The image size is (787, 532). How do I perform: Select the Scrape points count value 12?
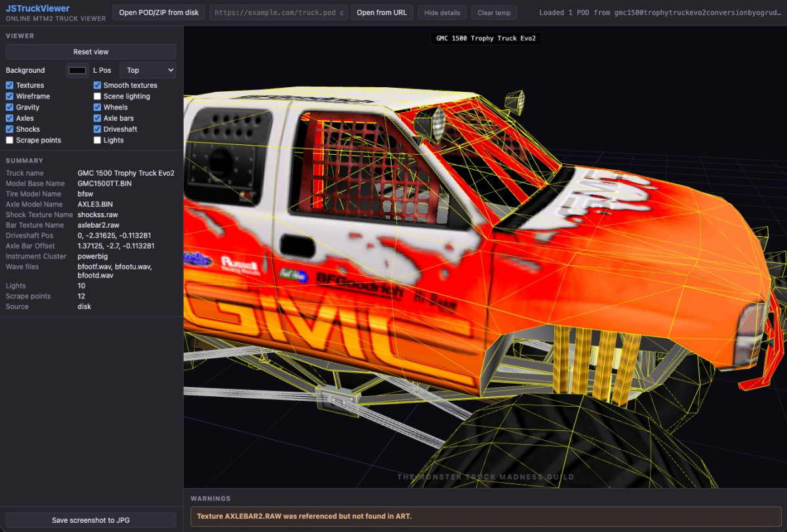81,297
